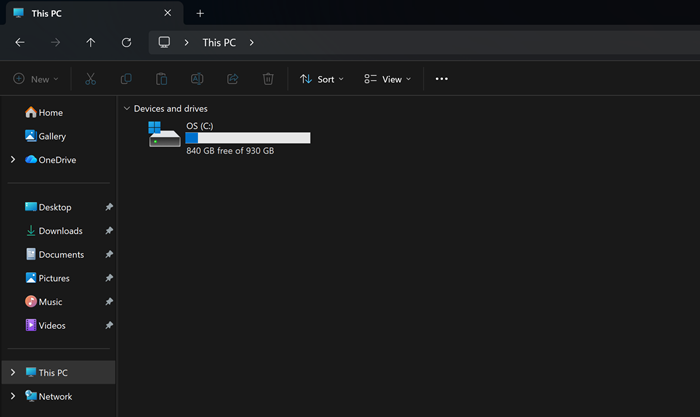The height and width of the screenshot is (417, 700).
Task: Open the See more ellipsis menu
Action: 442,79
